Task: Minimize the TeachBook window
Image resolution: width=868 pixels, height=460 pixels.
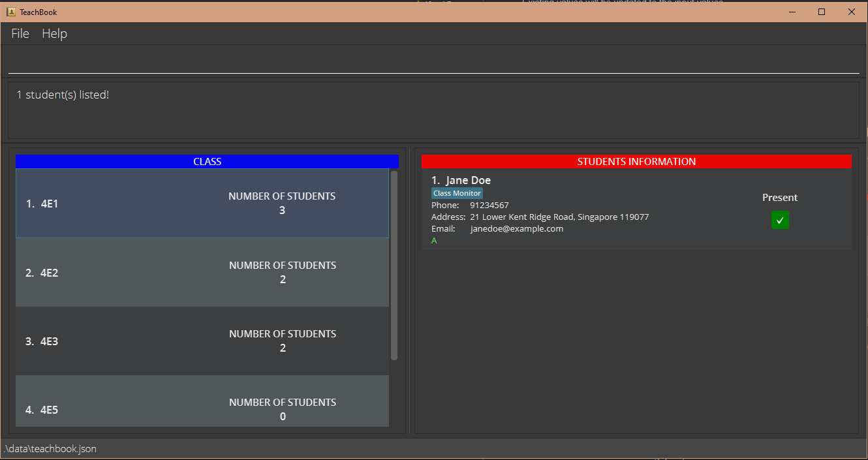Action: (x=792, y=12)
